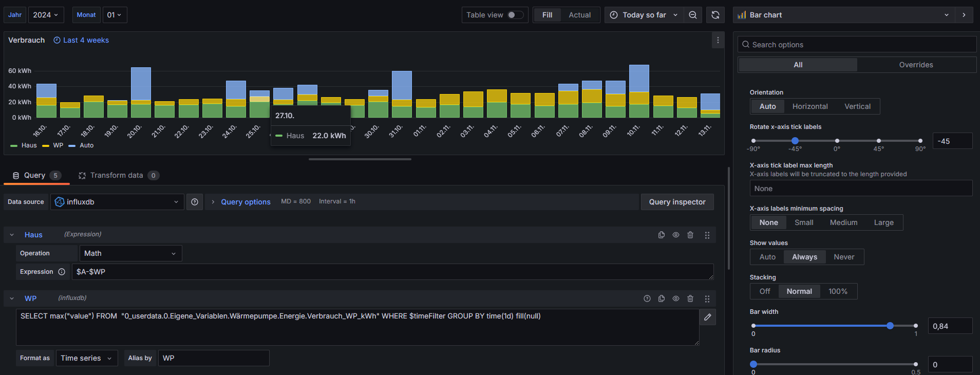This screenshot has width=980, height=375.
Task: Click the Bar radius value field
Action: coord(950,365)
